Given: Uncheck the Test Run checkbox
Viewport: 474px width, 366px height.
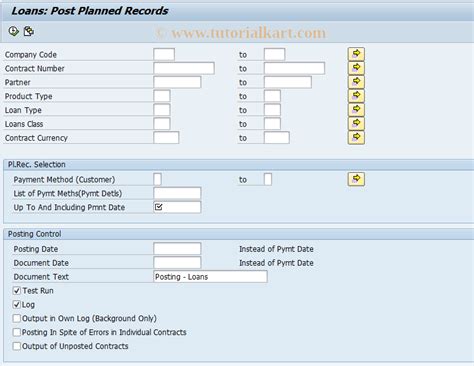Looking at the screenshot, I should (x=17, y=291).
